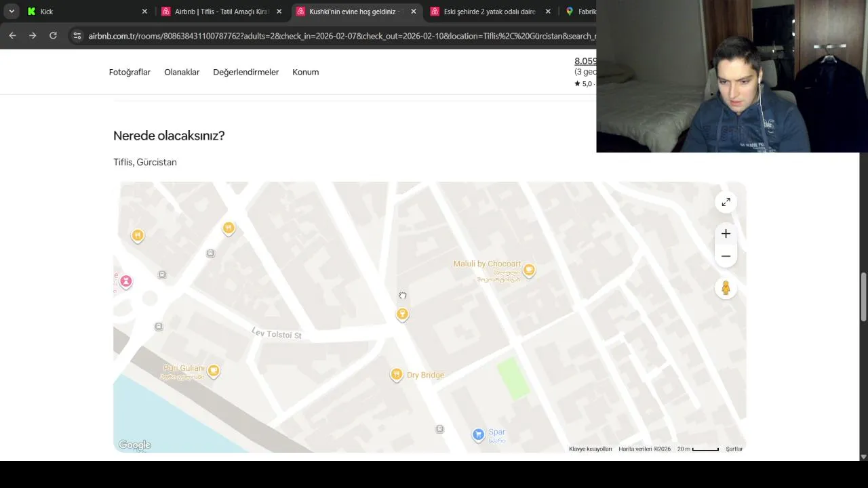Viewport: 868px width, 488px height.
Task: Zoom in using the map plus button
Action: 726,234
